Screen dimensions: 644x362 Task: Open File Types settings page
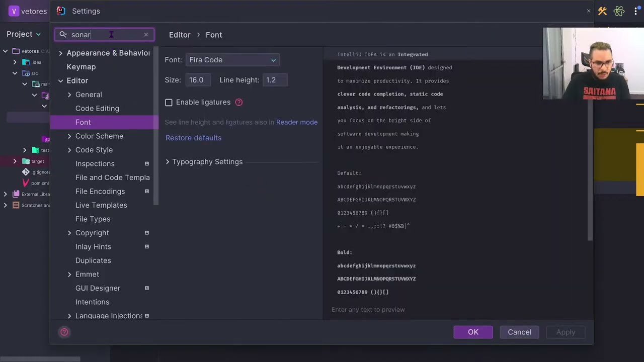click(93, 219)
